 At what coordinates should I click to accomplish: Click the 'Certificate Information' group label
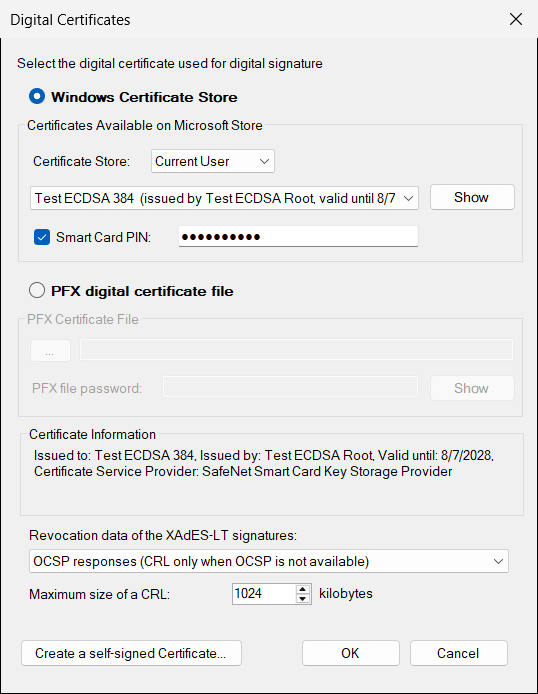92,434
